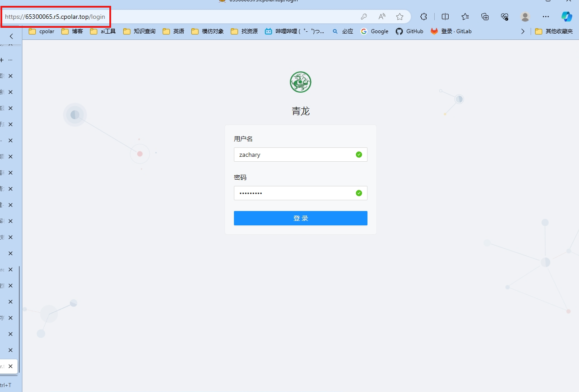Open the 模仿对象 bookmark folder
The width and height of the screenshot is (579, 392).
(x=207, y=31)
